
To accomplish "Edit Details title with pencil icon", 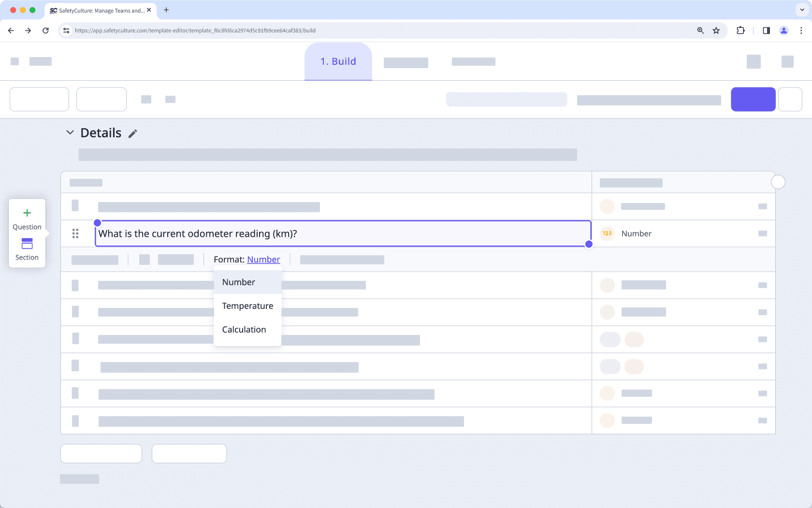I will [133, 134].
